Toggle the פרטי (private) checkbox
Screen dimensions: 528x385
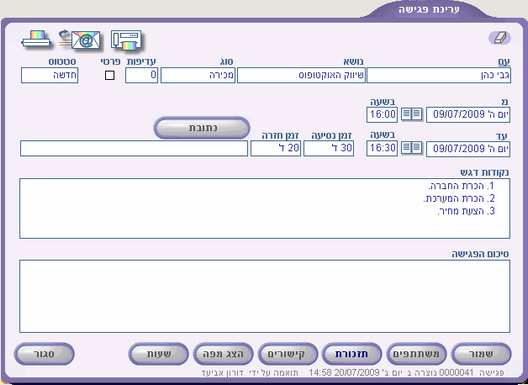coord(110,75)
